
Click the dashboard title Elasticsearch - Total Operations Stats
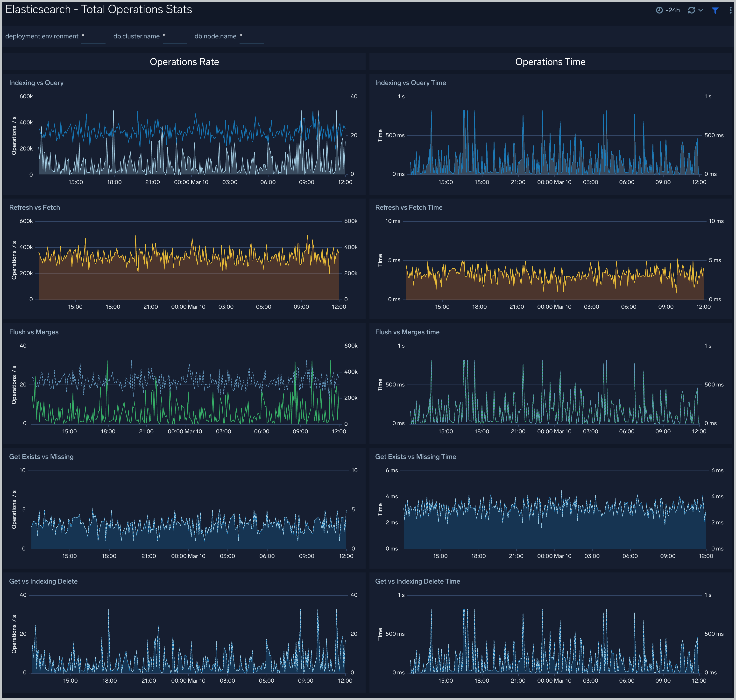point(99,9)
